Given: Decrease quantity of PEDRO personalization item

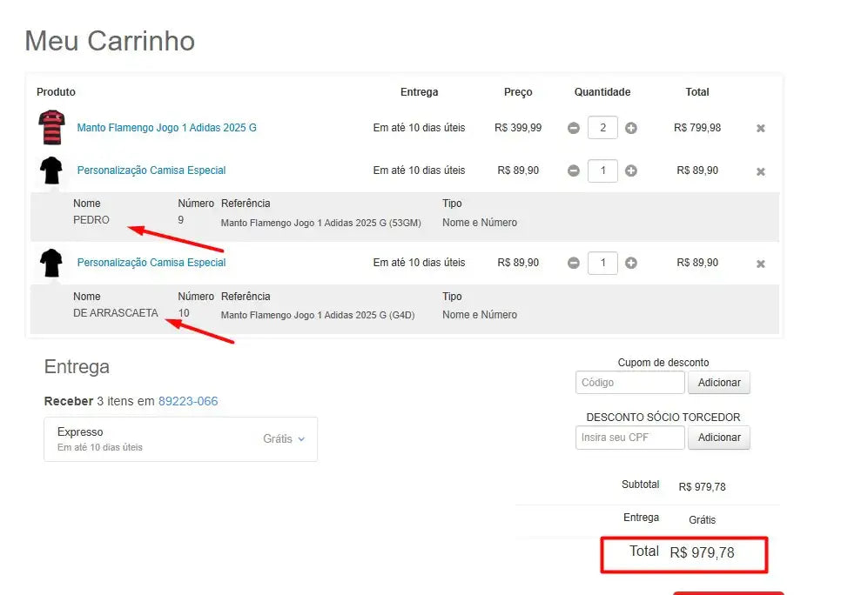Looking at the screenshot, I should [573, 170].
